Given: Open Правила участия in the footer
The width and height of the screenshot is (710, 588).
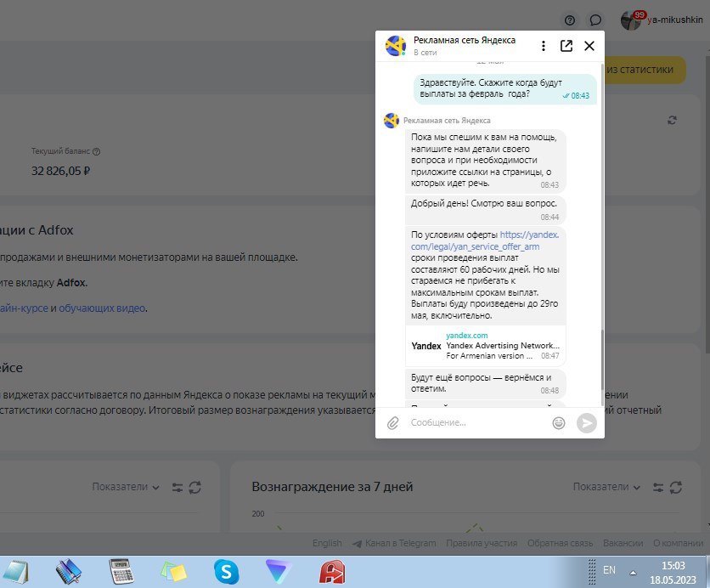Looking at the screenshot, I should (x=482, y=543).
